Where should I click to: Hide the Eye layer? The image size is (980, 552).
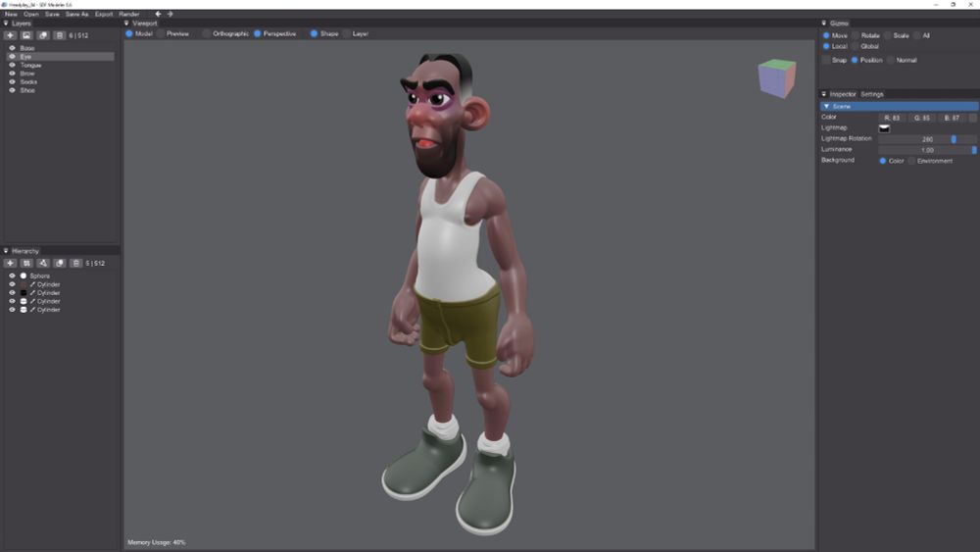[x=12, y=56]
